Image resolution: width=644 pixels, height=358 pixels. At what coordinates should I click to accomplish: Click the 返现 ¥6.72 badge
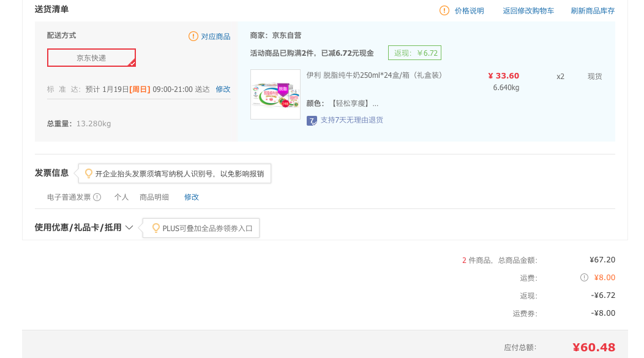415,53
